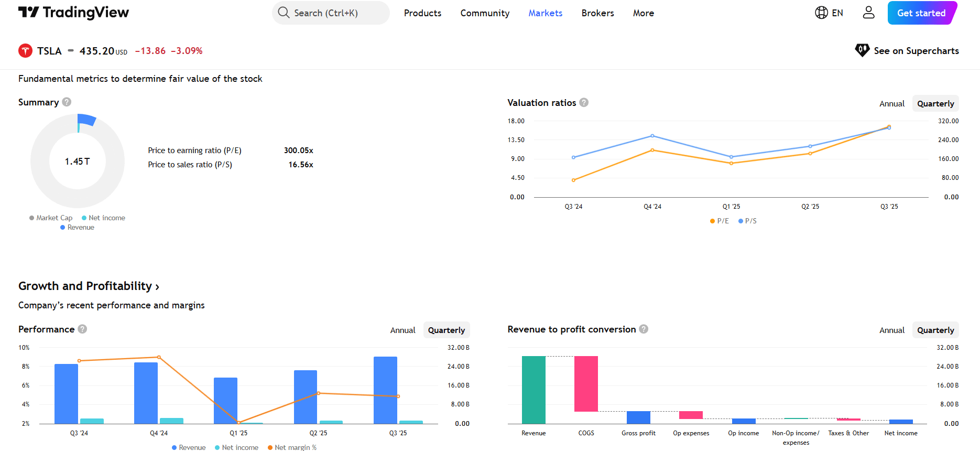The width and height of the screenshot is (980, 451).
Task: Click the Performance help question mark icon
Action: 82,329
